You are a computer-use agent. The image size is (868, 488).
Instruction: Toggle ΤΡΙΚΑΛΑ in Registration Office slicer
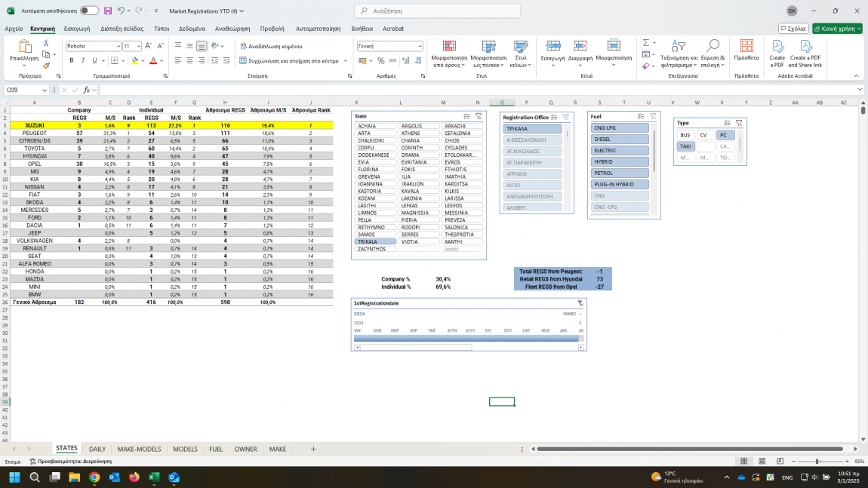(x=533, y=128)
